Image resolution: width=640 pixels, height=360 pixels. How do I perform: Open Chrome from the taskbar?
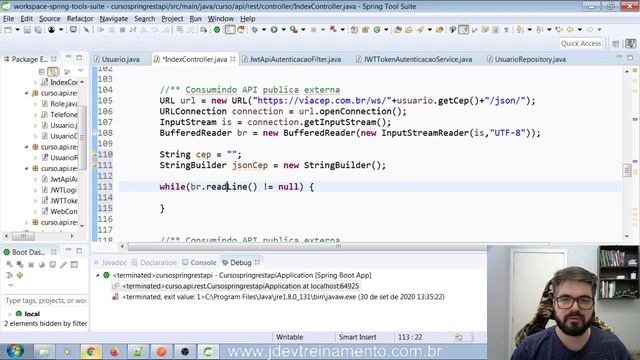click(91, 351)
